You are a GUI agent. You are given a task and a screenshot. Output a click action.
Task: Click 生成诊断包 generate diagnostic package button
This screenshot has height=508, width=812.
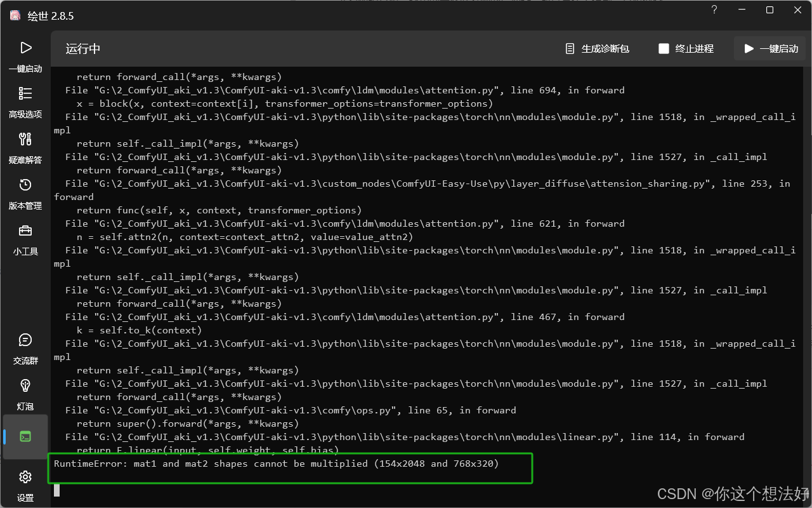(598, 49)
